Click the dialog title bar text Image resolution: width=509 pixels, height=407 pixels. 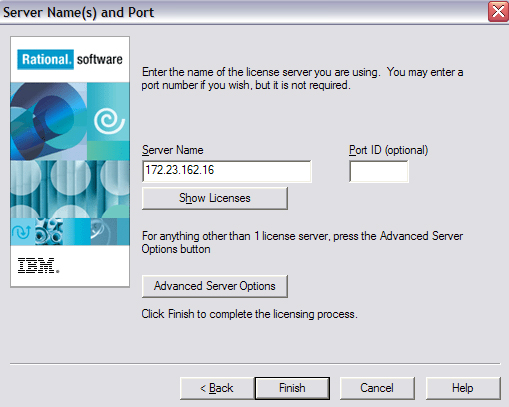tap(78, 12)
